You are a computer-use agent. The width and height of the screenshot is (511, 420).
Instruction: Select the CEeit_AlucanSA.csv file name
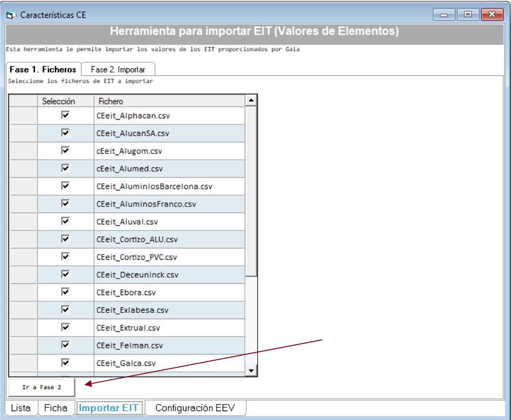tap(169, 133)
